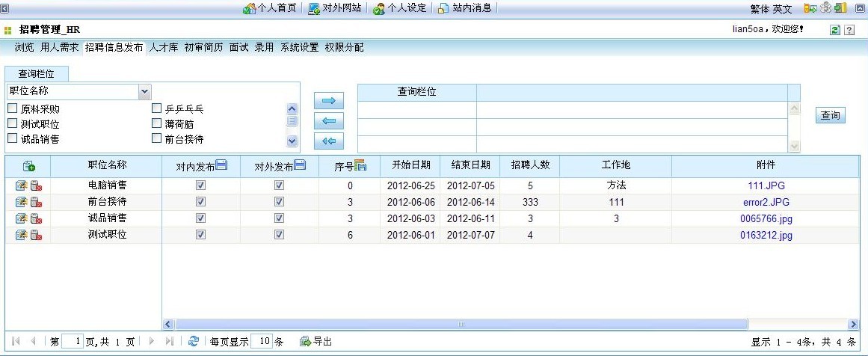The height and width of the screenshot is (356, 868).
Task: Click the edit icon for 电脑销售 row
Action: point(21,185)
